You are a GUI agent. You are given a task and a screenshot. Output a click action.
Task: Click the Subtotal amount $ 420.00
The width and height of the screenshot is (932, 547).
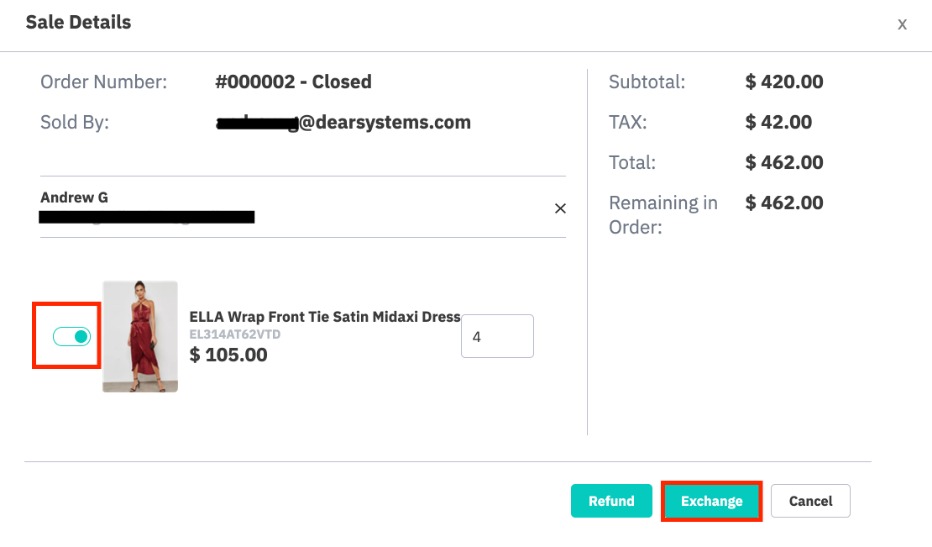pos(784,81)
